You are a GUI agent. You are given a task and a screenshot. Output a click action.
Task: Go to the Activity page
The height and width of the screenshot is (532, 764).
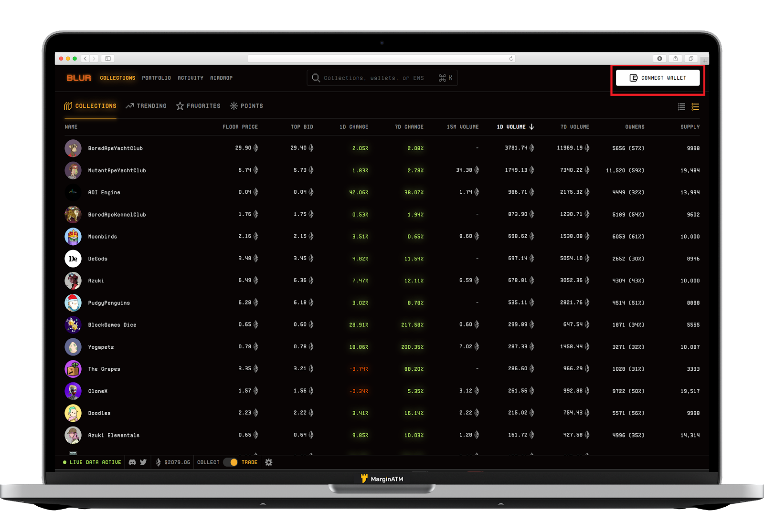(191, 78)
